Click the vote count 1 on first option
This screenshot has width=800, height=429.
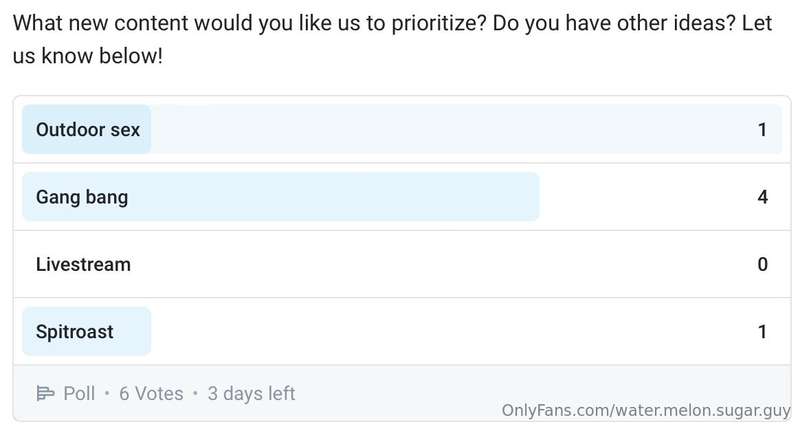click(762, 130)
